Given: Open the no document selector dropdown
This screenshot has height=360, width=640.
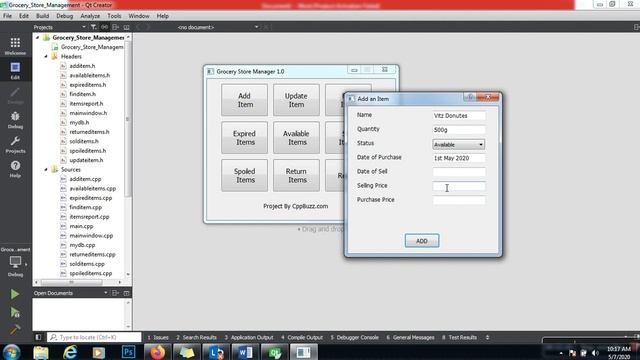Looking at the screenshot, I should click(218, 27).
